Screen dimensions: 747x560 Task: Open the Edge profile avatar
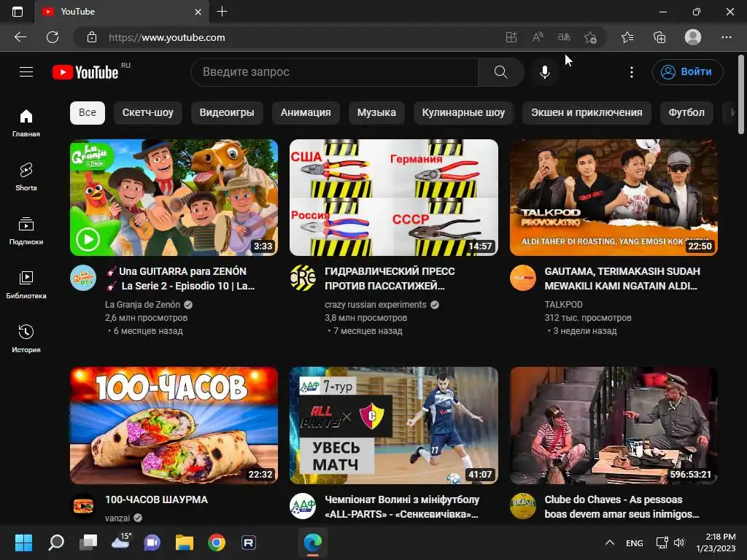[x=693, y=37]
